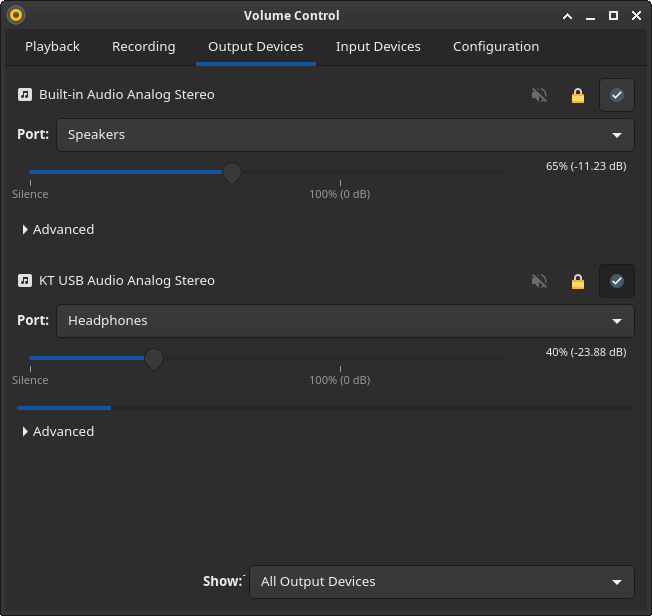Set KT USB Audio as fallback device
This screenshot has height=616, width=652.
[616, 281]
